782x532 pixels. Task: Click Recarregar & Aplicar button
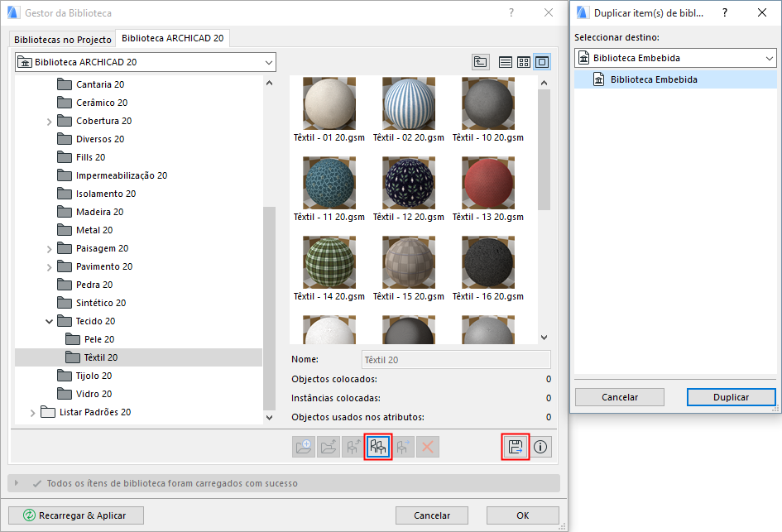click(76, 515)
